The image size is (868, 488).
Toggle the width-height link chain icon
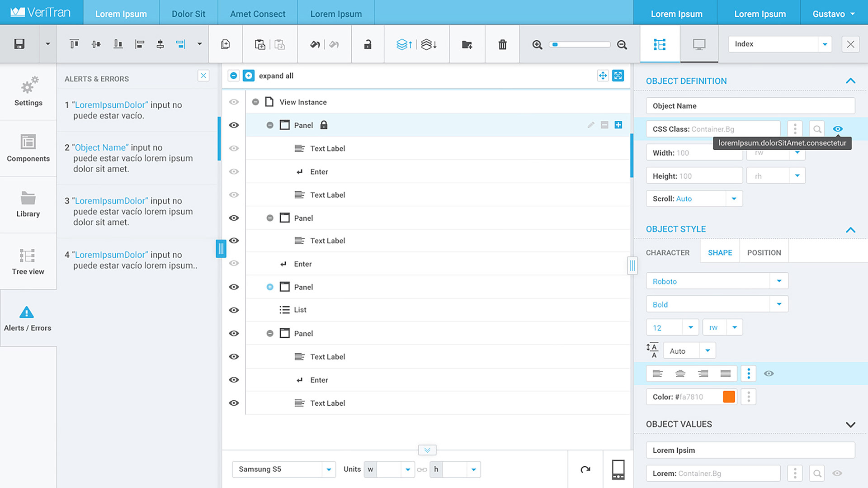point(422,469)
